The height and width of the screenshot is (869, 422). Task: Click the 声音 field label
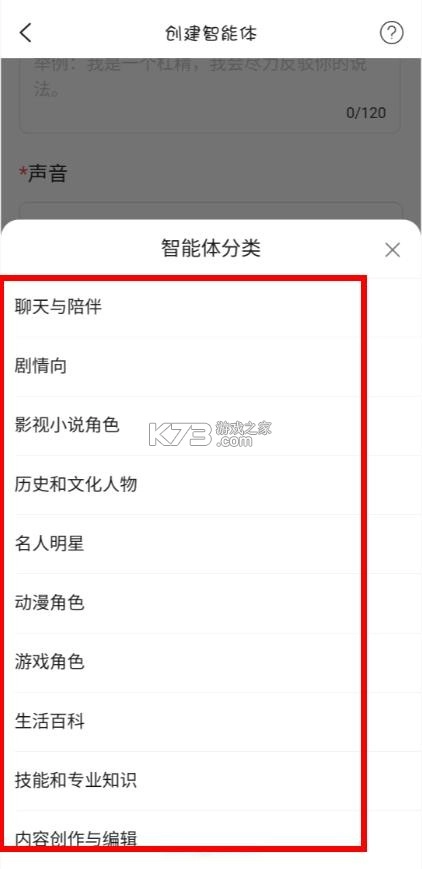point(43,173)
